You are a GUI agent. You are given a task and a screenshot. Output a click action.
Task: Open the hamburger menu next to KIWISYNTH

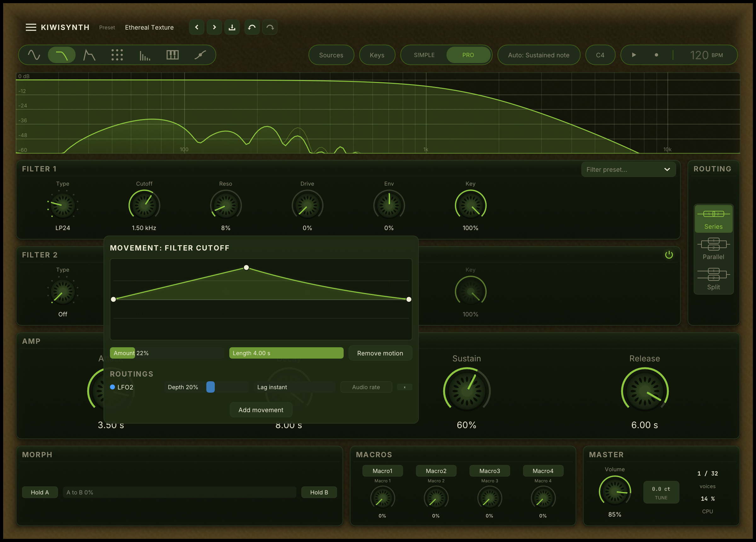(x=31, y=27)
